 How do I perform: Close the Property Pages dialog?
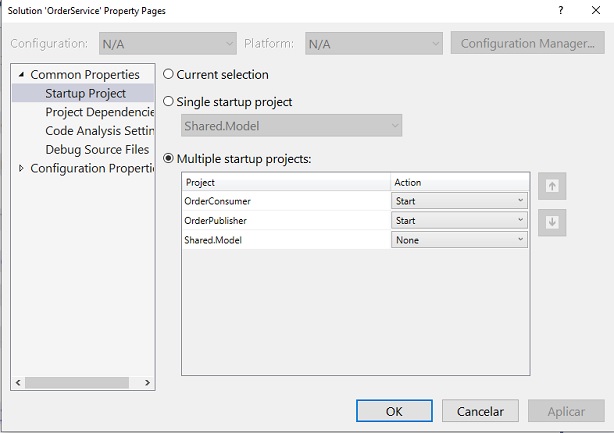coord(596,10)
